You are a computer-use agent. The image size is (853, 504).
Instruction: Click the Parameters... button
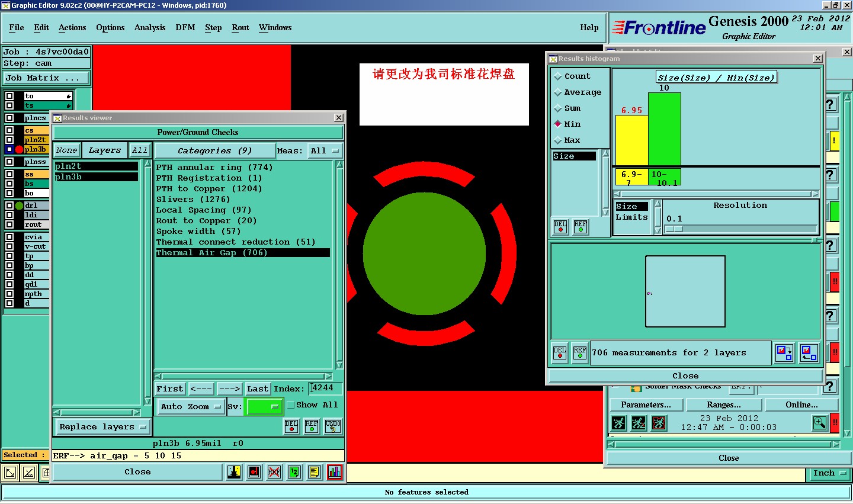click(646, 405)
